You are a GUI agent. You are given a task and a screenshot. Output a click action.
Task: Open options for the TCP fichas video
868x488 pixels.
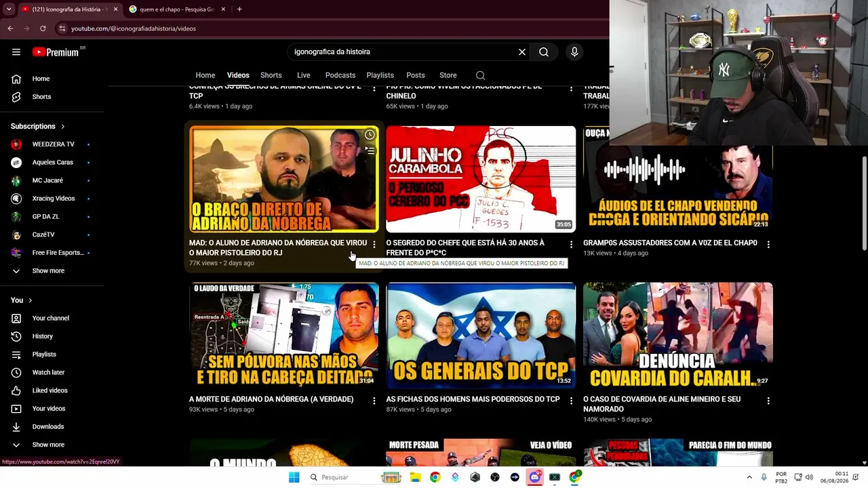571,401
